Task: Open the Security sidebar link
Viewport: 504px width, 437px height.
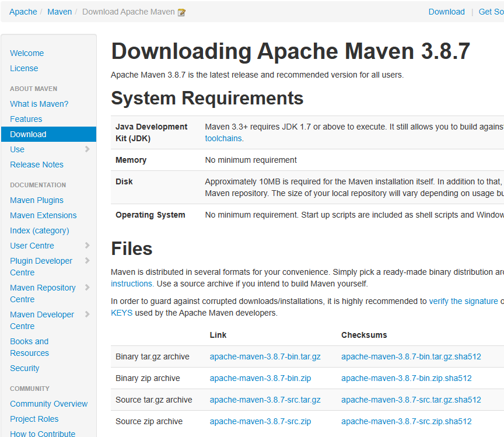Action: coord(24,368)
